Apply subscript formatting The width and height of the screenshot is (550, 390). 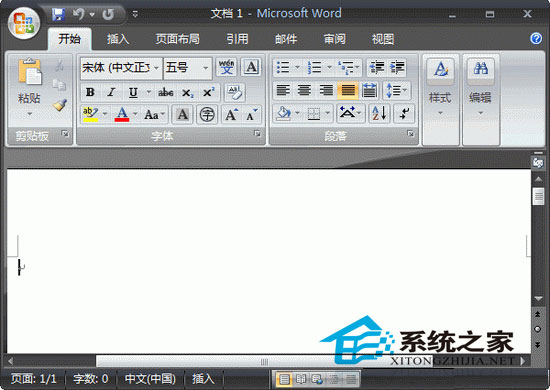pyautogui.click(x=187, y=93)
